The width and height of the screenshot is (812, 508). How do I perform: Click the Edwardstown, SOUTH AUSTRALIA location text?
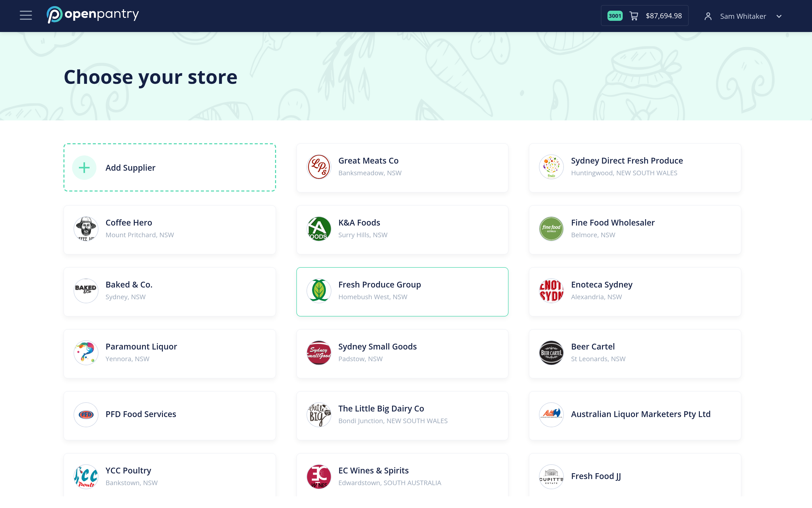[x=390, y=482]
